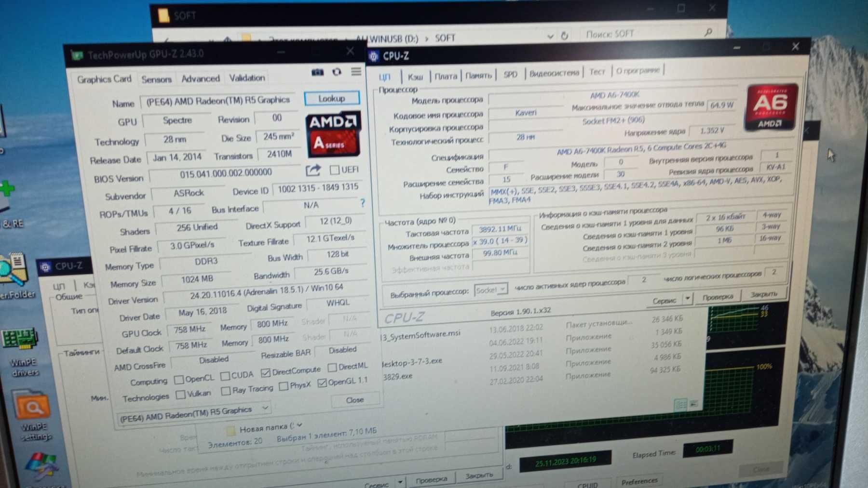This screenshot has width=868, height=488.
Task: Switch to the Advanced tab in GPU-Z
Action: pos(200,78)
